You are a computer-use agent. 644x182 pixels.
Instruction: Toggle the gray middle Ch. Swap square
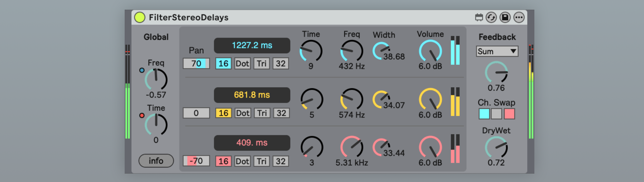click(x=496, y=114)
